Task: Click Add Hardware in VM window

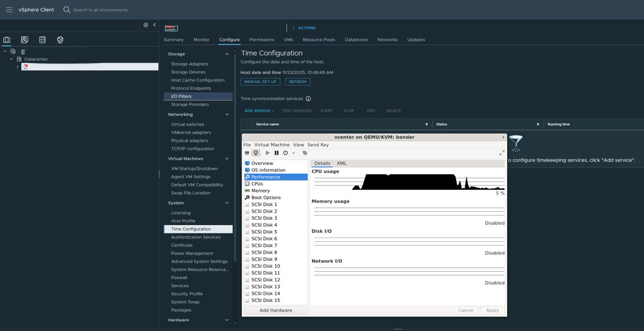Action: (276, 310)
